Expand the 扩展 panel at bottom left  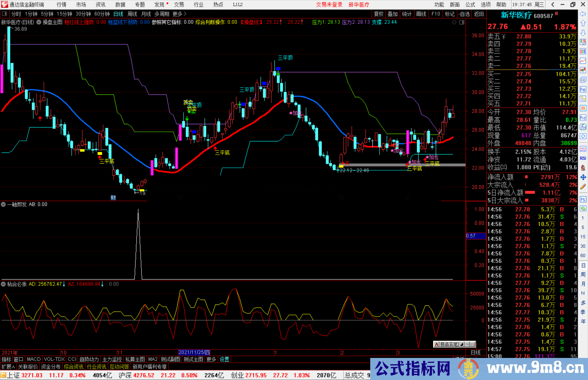click(x=8, y=367)
